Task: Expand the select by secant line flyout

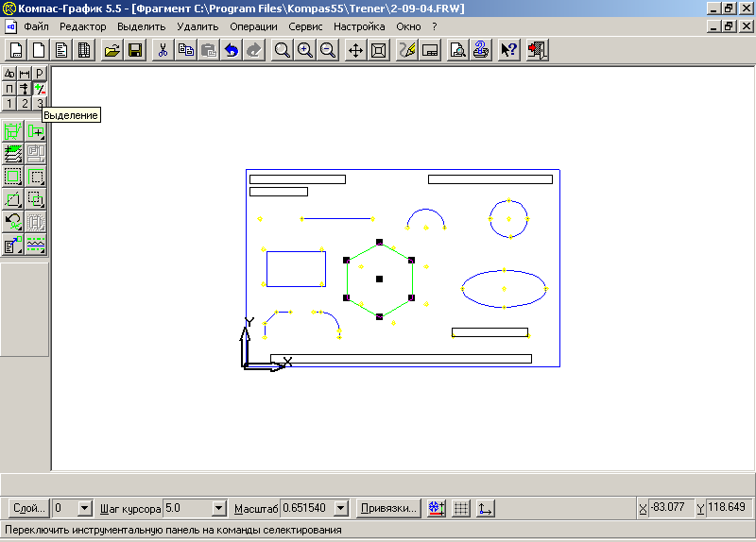Action: point(13,199)
